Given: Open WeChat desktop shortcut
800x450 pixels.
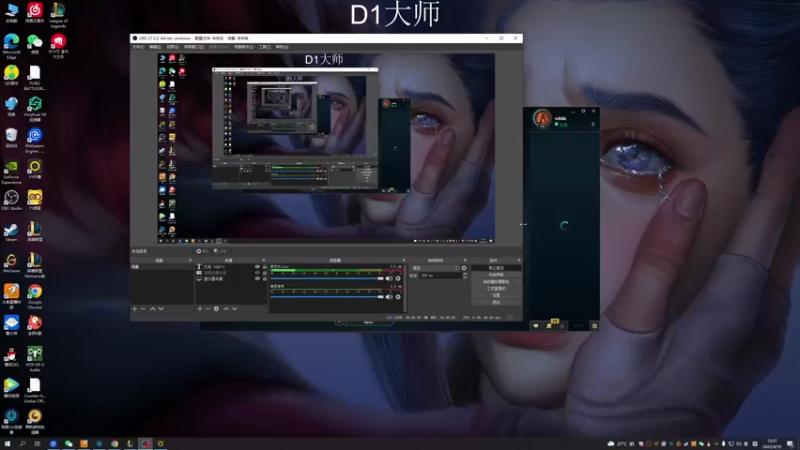Looking at the screenshot, I should (x=34, y=44).
